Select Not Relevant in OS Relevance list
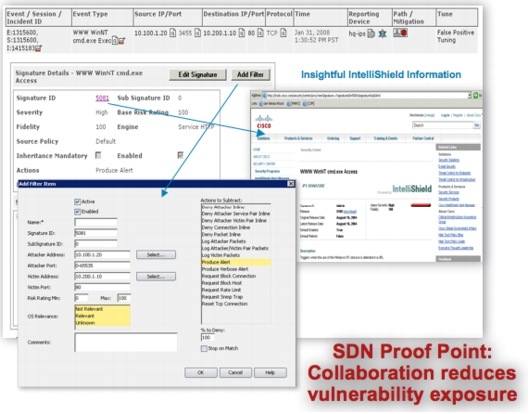529x414 pixels. tap(102, 309)
